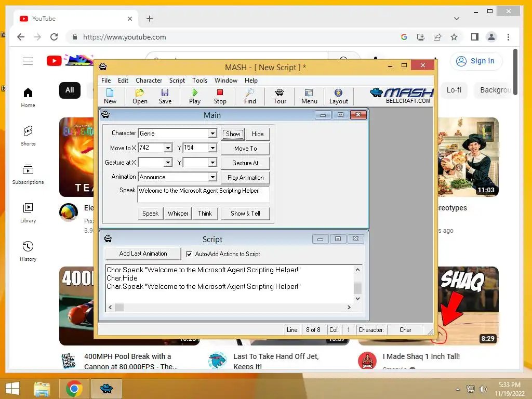The width and height of the screenshot is (532, 399).
Task: Open the 11:03 video thumbnail
Action: coord(468,157)
